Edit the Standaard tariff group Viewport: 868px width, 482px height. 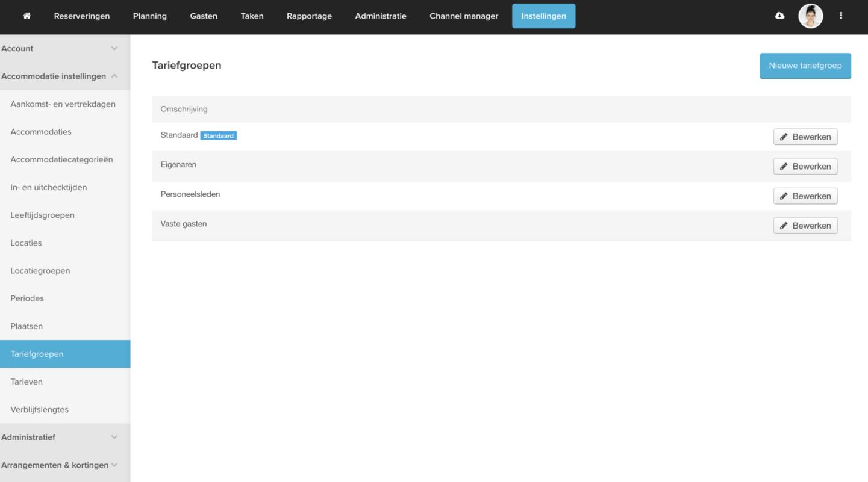point(805,137)
